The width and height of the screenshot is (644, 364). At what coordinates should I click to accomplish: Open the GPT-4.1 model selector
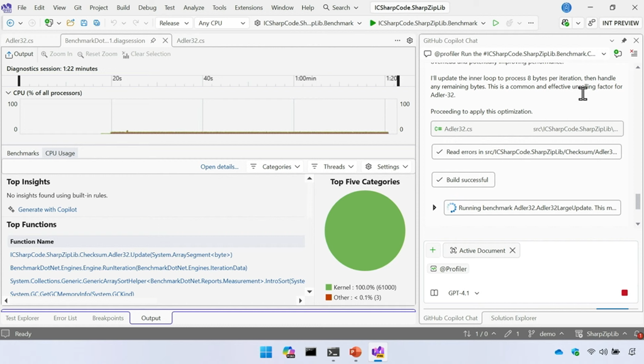[x=464, y=293]
